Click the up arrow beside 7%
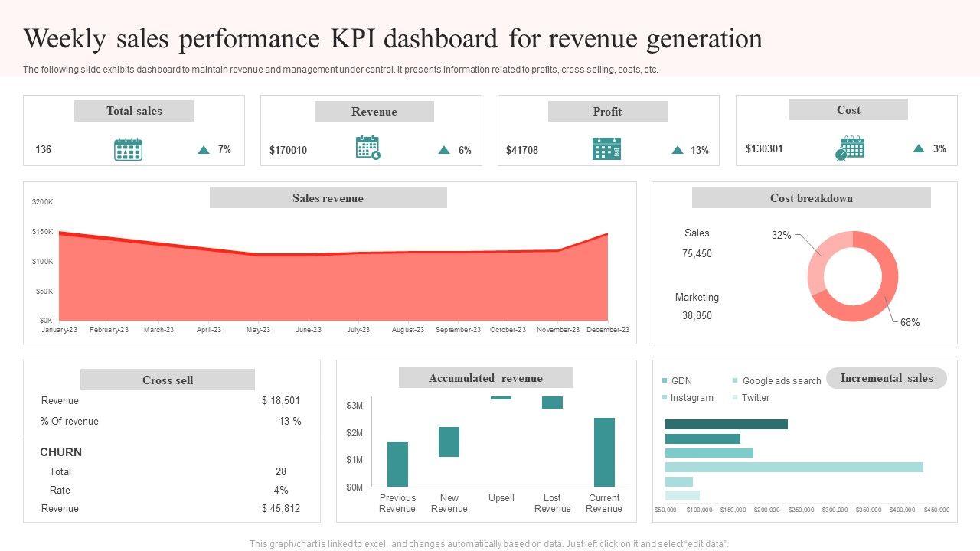This screenshot has width=980, height=551. (204, 150)
